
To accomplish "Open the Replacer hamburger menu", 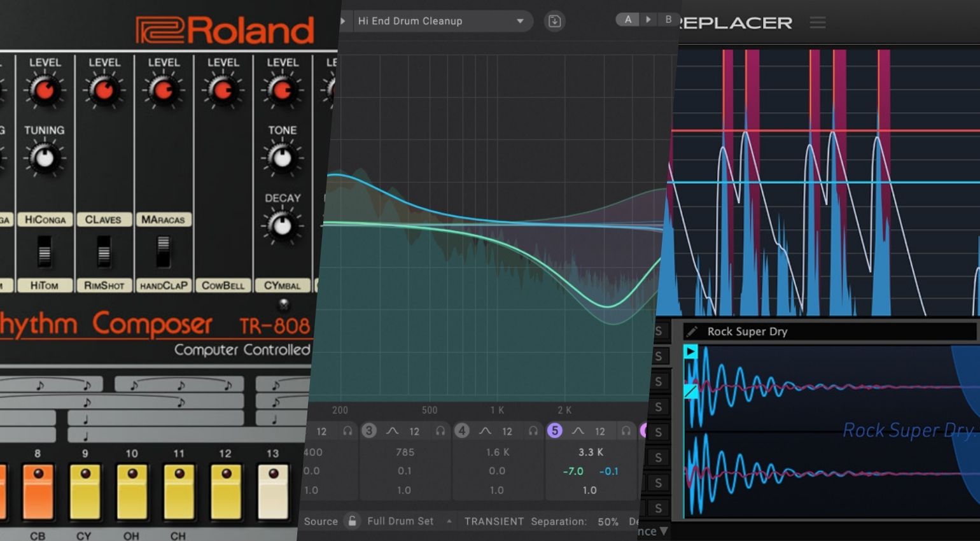I will point(818,23).
